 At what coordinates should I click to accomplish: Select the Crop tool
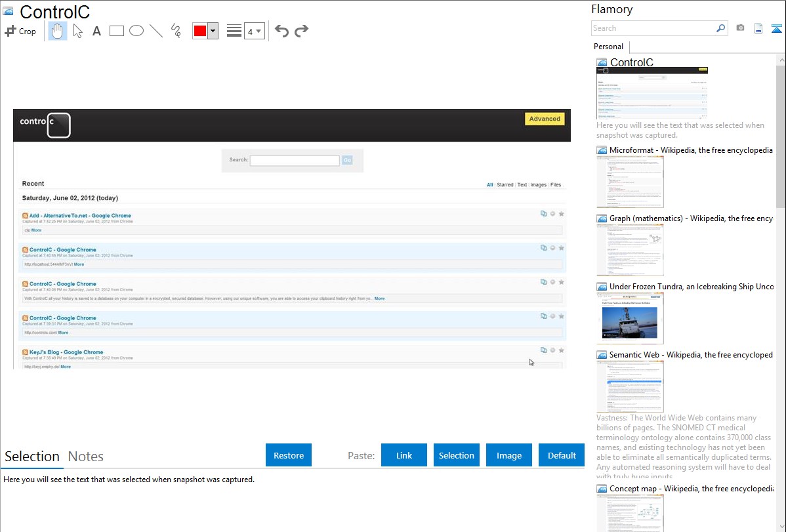20,31
